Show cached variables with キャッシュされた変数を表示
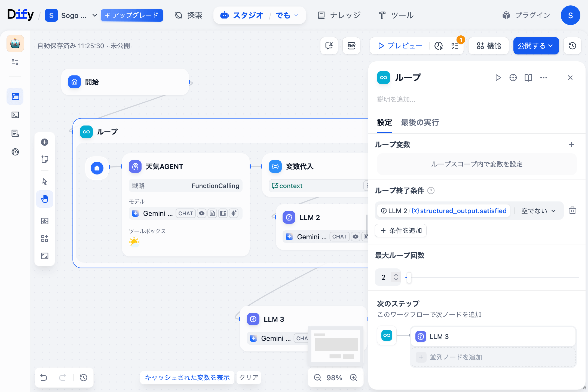Viewport: 588px width, 392px height. [187, 378]
